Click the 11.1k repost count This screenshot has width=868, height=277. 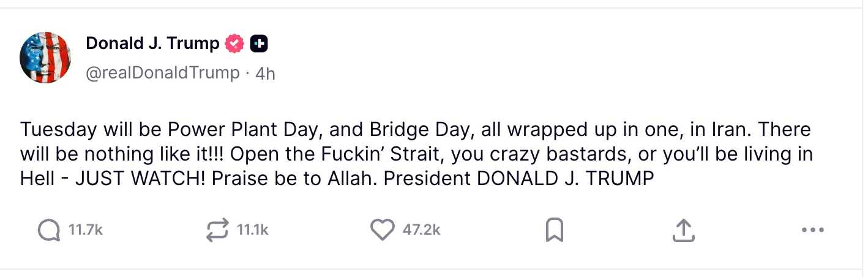click(x=253, y=230)
